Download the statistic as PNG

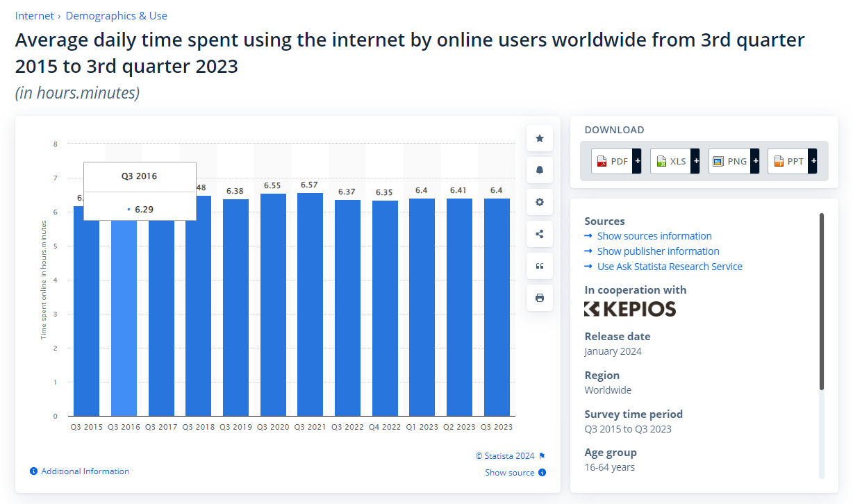pyautogui.click(x=729, y=161)
